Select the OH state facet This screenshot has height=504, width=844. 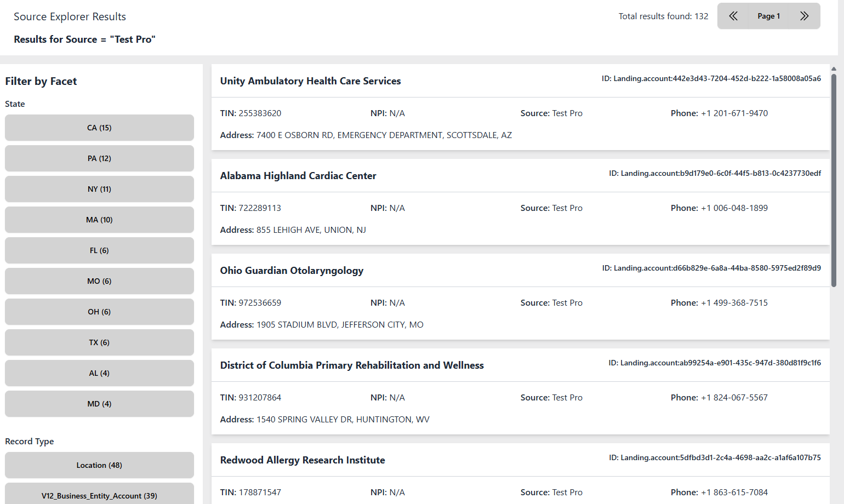[99, 312]
